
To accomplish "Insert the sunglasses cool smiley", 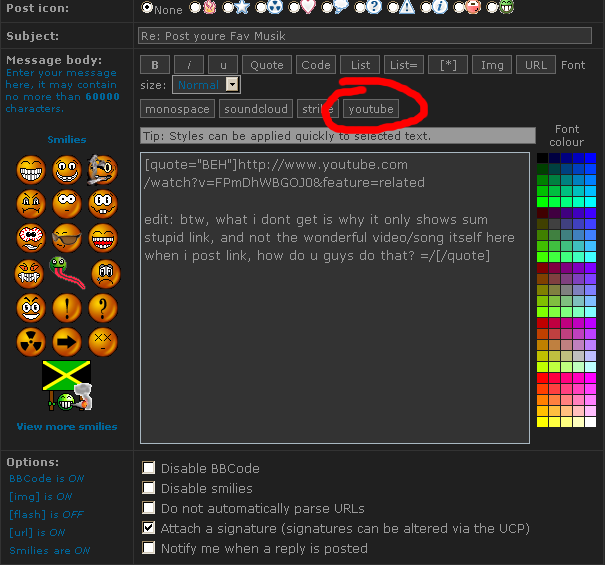I will 66,238.
